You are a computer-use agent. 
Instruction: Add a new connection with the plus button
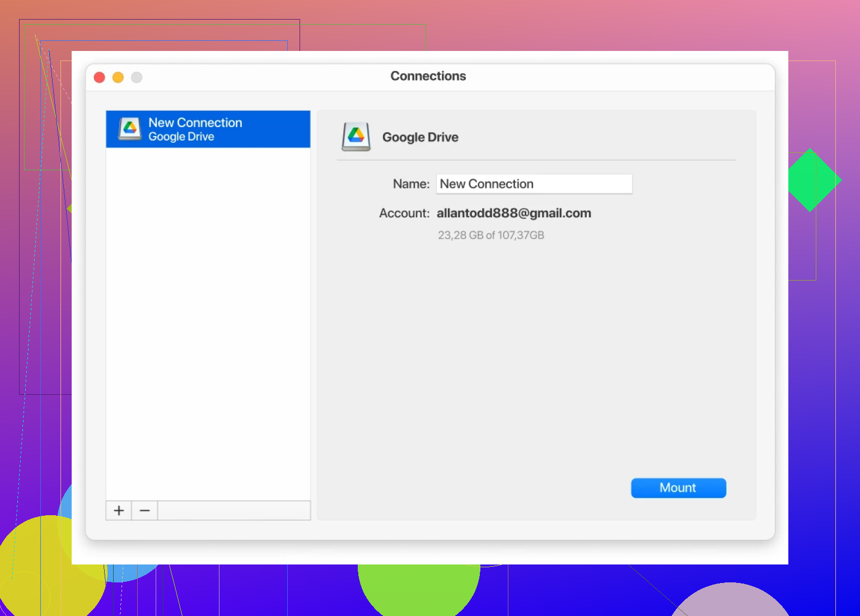[119, 510]
